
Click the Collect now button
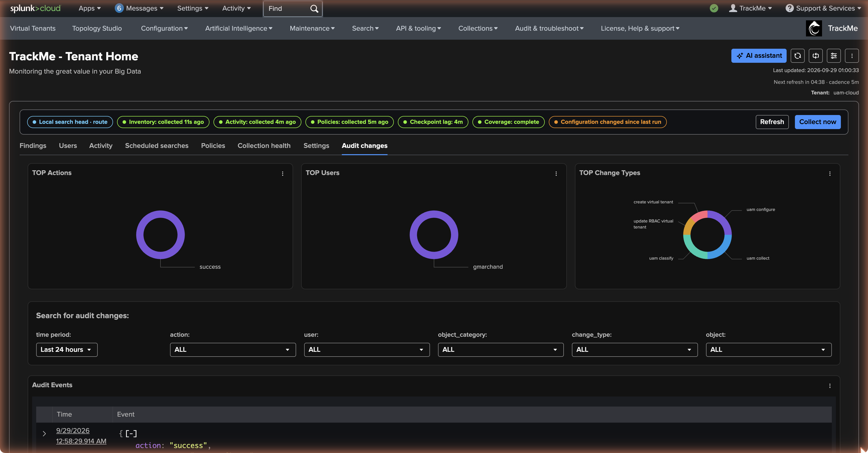point(818,122)
